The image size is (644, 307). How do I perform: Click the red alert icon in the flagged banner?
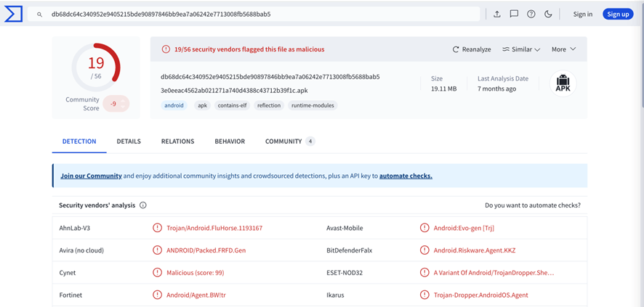pos(166,49)
